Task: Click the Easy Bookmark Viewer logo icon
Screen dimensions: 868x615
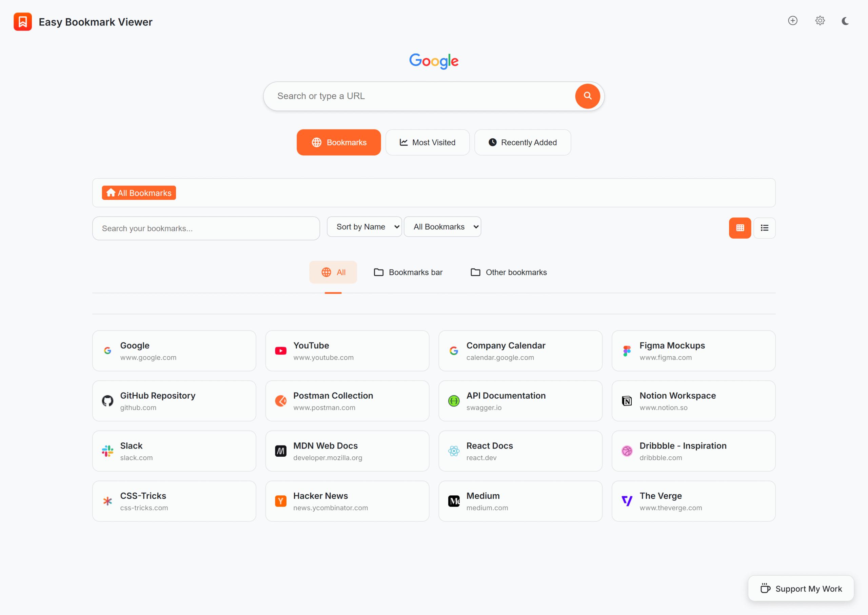Action: [23, 22]
